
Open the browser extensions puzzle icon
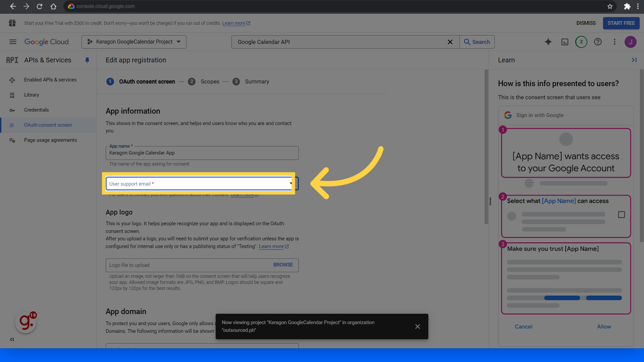[x=627, y=6]
